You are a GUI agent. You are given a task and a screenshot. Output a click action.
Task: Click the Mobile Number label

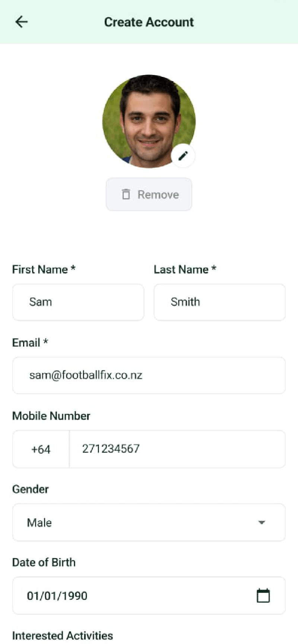tap(51, 416)
